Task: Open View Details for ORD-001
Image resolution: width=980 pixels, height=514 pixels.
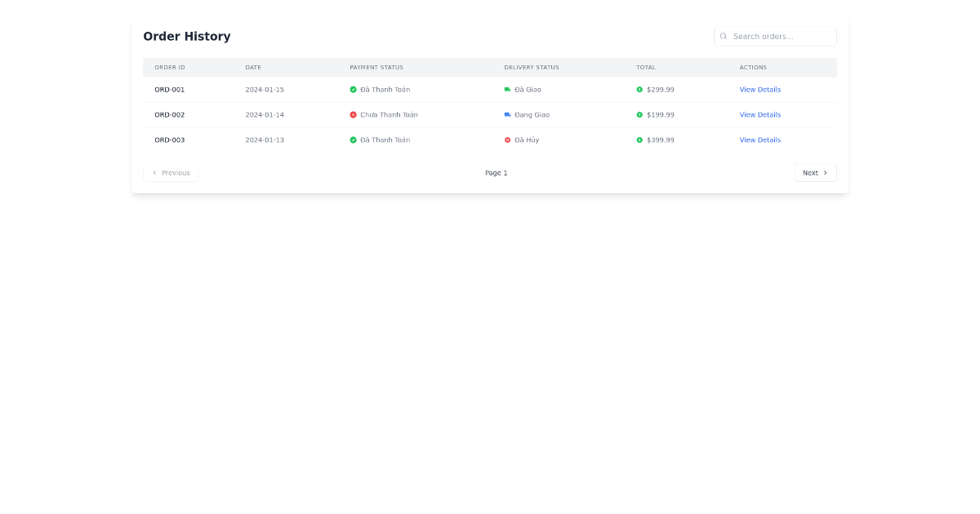Action: pyautogui.click(x=759, y=90)
